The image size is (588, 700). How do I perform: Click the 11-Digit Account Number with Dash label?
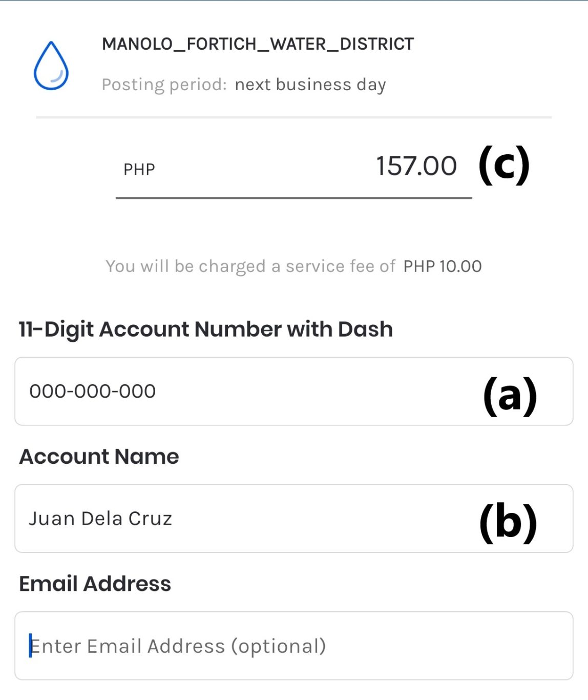click(206, 329)
